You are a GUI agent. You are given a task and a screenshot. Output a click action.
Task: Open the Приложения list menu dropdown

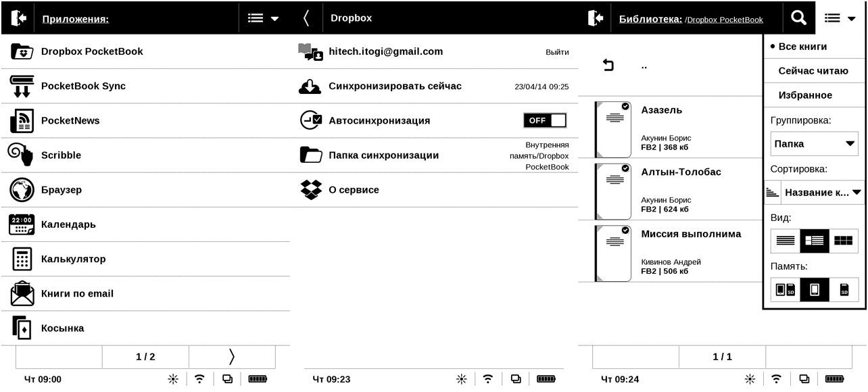263,18
